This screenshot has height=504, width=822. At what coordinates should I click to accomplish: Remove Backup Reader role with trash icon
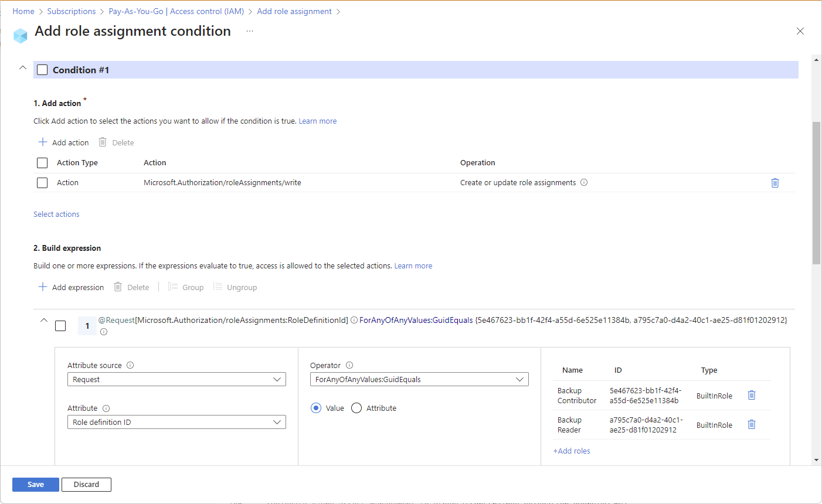pyautogui.click(x=751, y=425)
